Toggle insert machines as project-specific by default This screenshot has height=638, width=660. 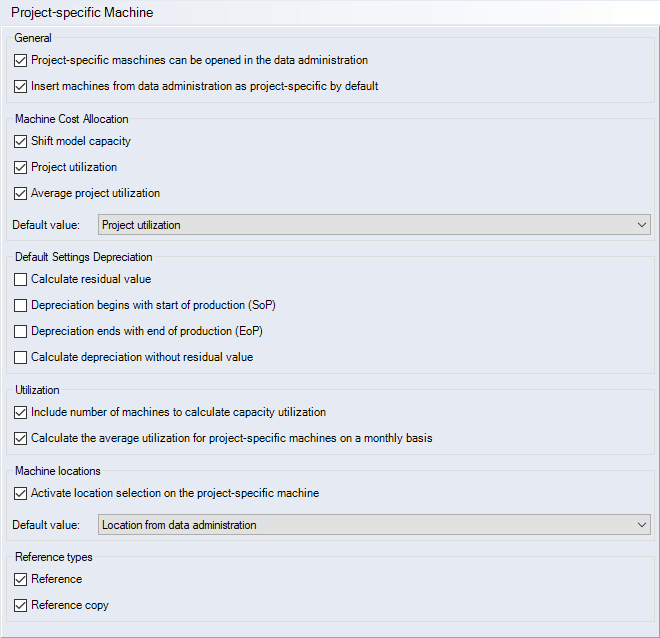pyautogui.click(x=21, y=86)
